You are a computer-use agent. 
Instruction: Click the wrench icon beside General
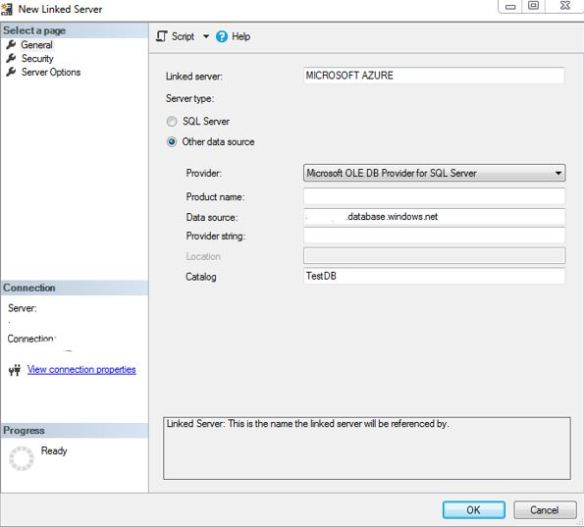pos(11,45)
